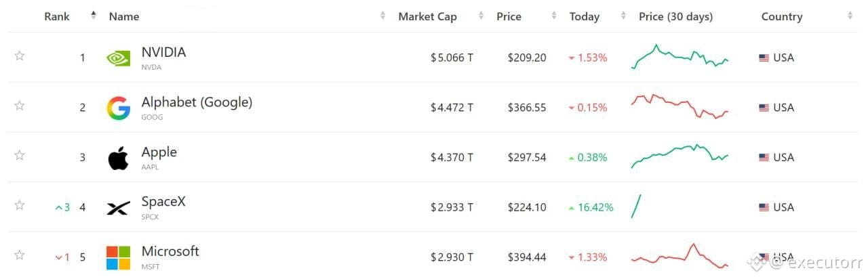Toggle the favorite star for Apple

coord(20,156)
